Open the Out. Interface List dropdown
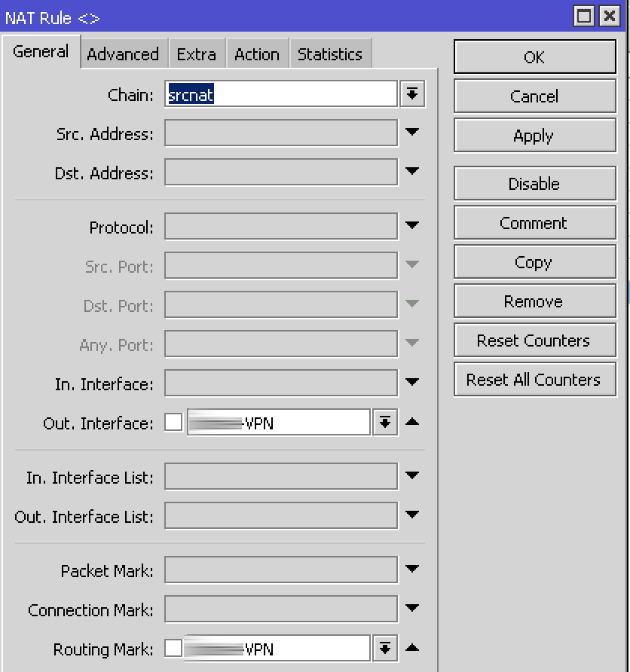This screenshot has width=630, height=672. tap(412, 515)
